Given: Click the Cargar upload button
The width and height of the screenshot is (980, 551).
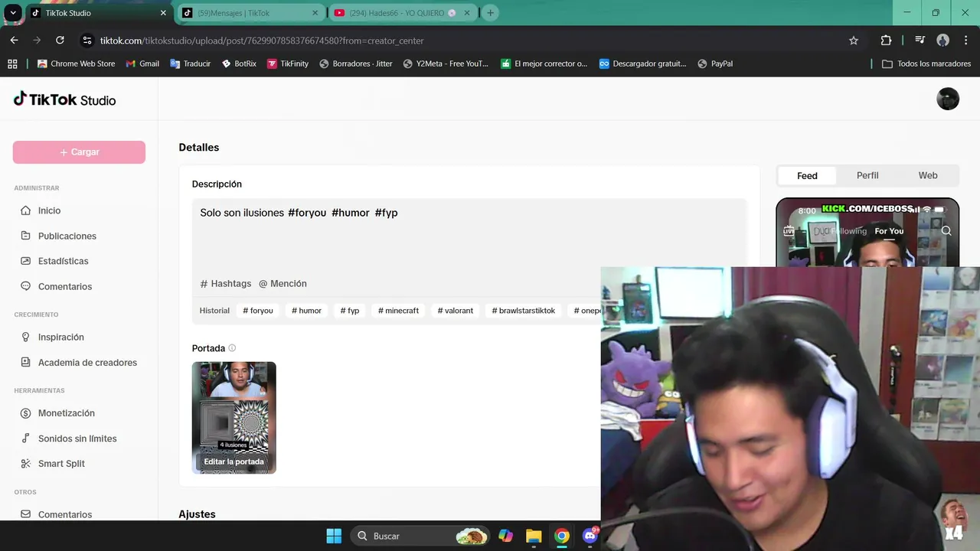Looking at the screenshot, I should [x=79, y=152].
